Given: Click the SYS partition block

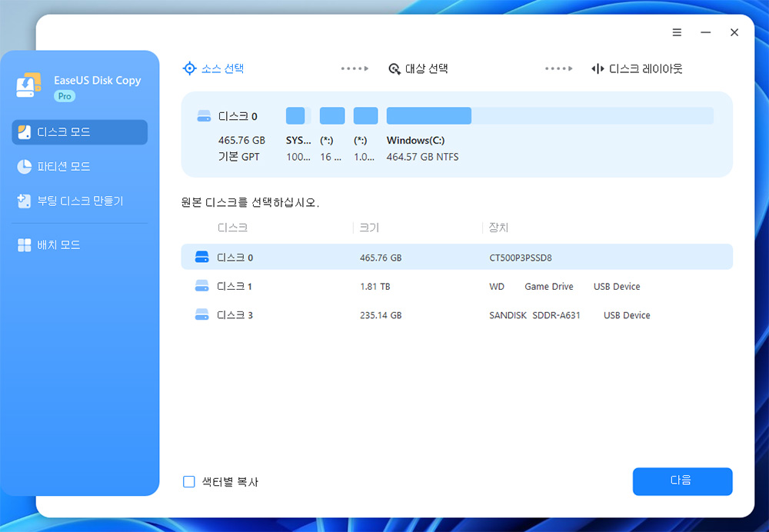Looking at the screenshot, I should 298,116.
